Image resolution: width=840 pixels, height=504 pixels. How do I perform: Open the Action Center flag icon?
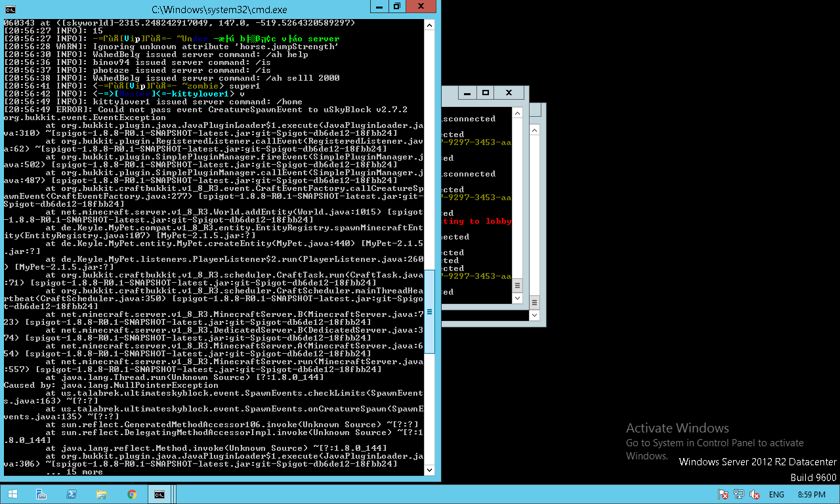tap(723, 494)
